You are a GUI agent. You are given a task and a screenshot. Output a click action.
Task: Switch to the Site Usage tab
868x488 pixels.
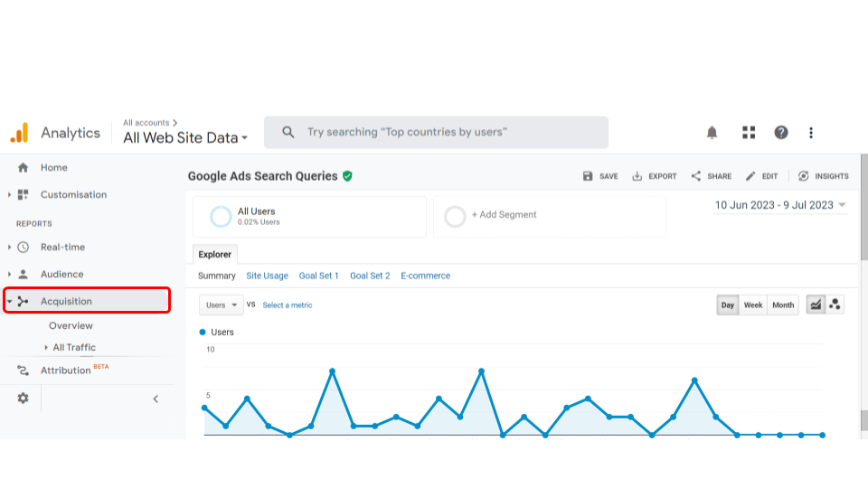pyautogui.click(x=267, y=276)
